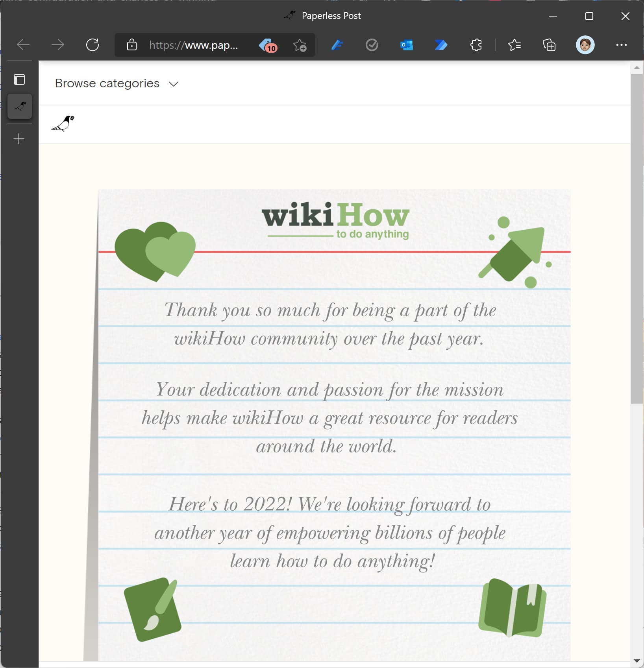View site information lock icon
Viewport: 644px width, 668px height.
click(132, 45)
